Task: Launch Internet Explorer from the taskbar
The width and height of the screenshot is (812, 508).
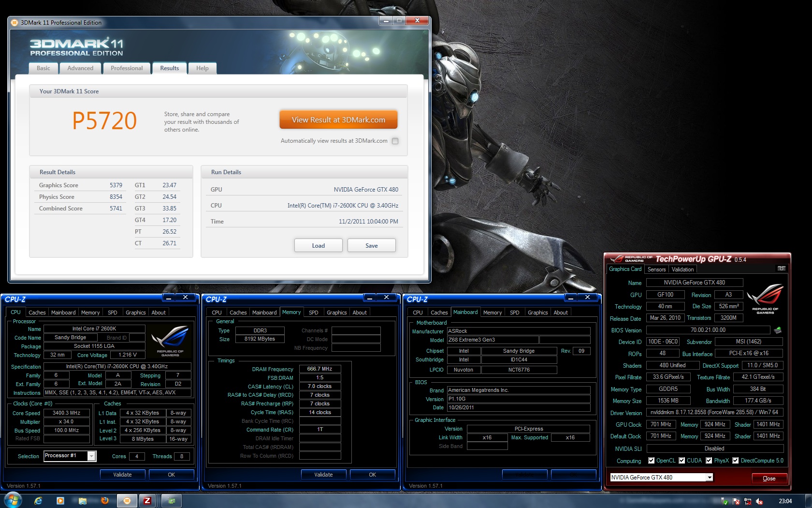Action: point(38,501)
